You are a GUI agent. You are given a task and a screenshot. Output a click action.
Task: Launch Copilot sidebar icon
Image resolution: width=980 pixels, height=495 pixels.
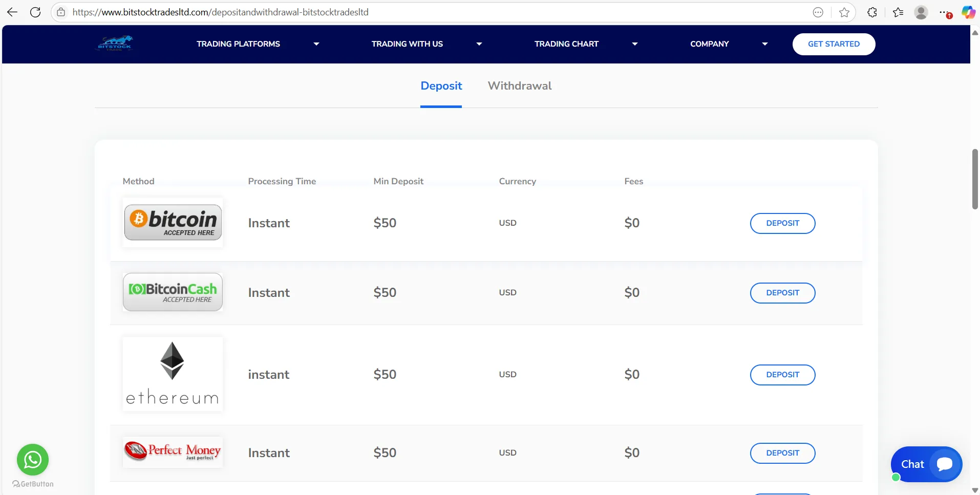point(968,12)
